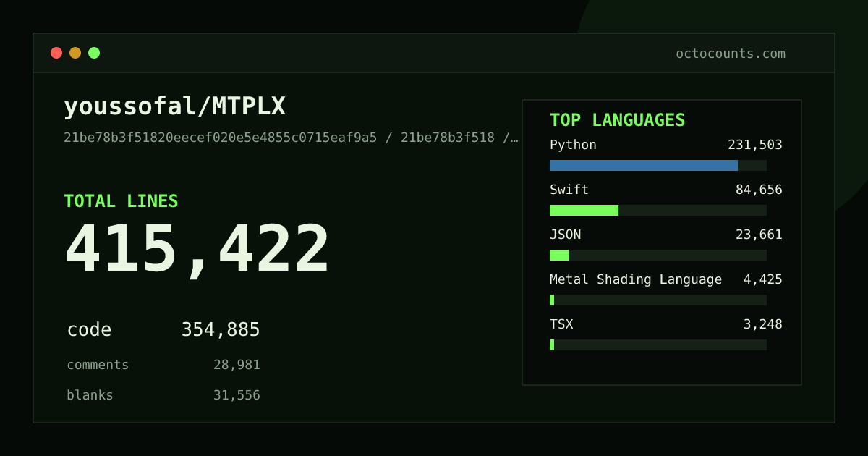Click the JSON language label
This screenshot has height=456, width=868.
[x=565, y=235]
